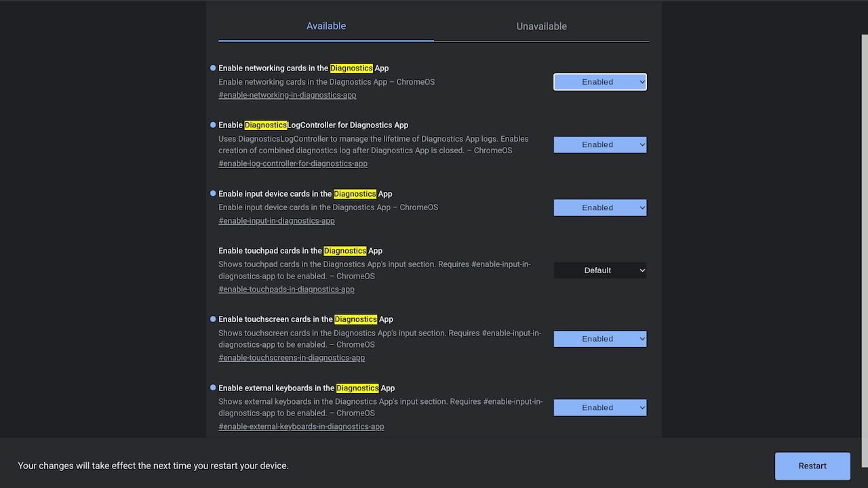Open the touchscreen cards Enabled dropdown
The height and width of the screenshot is (488, 868).
[x=600, y=339]
